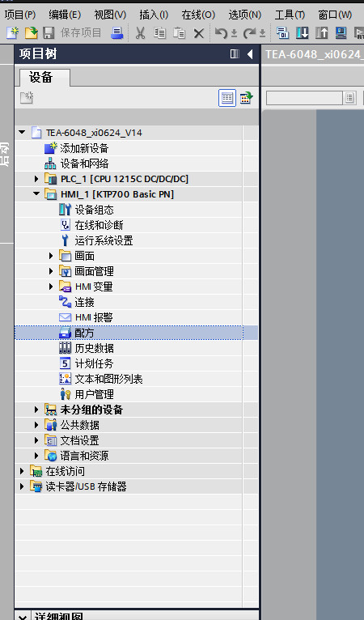Click the cut scissors icon
Screen dimensions: 364x620
[x=140, y=33]
